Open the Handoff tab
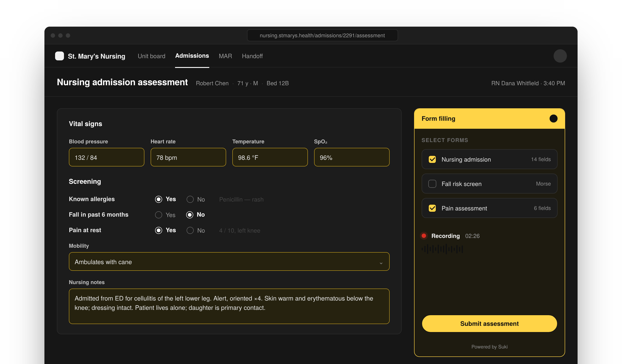The width and height of the screenshot is (622, 364). [252, 56]
